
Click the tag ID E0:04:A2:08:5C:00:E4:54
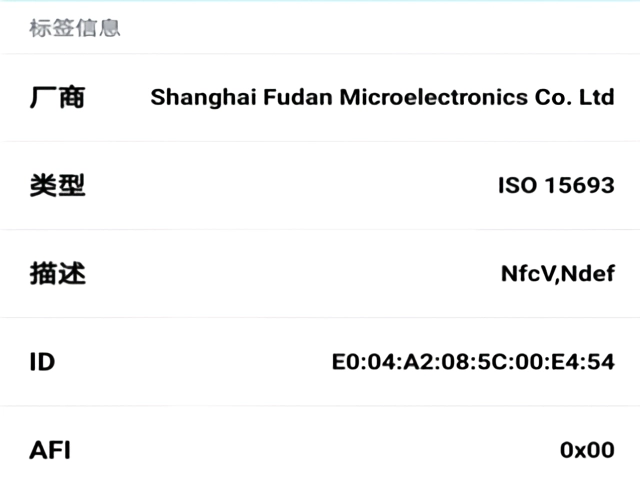tap(473, 362)
